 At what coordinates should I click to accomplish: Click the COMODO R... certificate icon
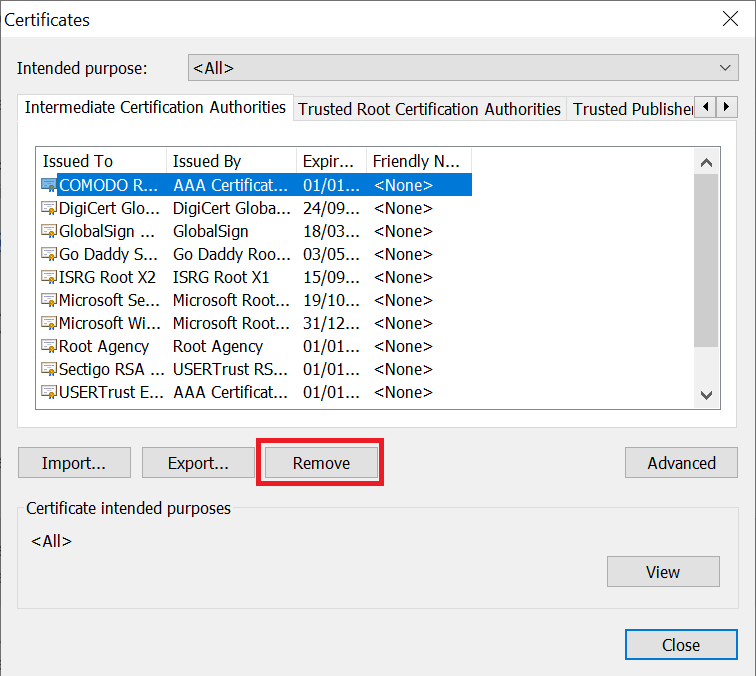point(49,185)
